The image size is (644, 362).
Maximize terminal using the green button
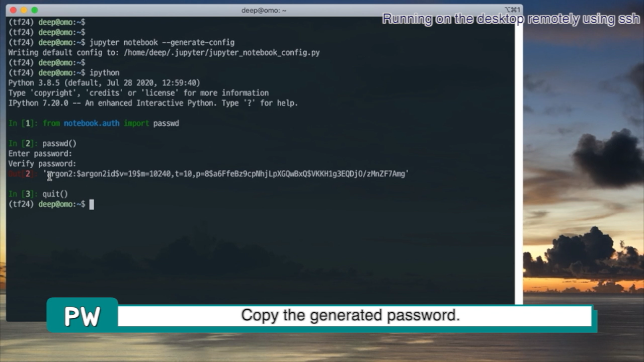coord(34,10)
